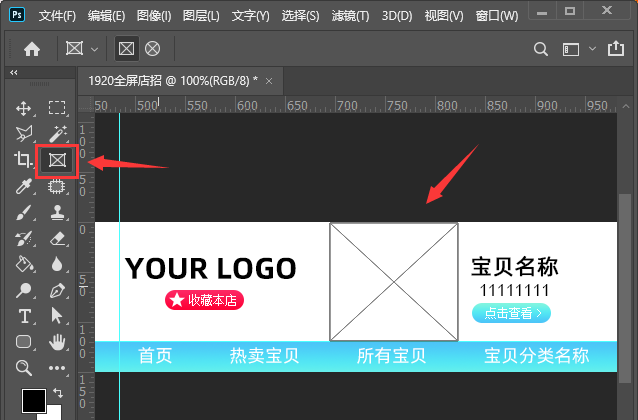Select the Blur droplet tool
The width and height of the screenshot is (638, 420).
click(57, 264)
